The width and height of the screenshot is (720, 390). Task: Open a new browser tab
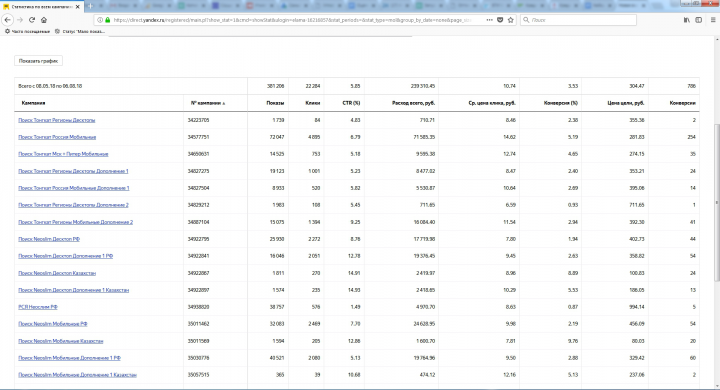tap(90, 6)
